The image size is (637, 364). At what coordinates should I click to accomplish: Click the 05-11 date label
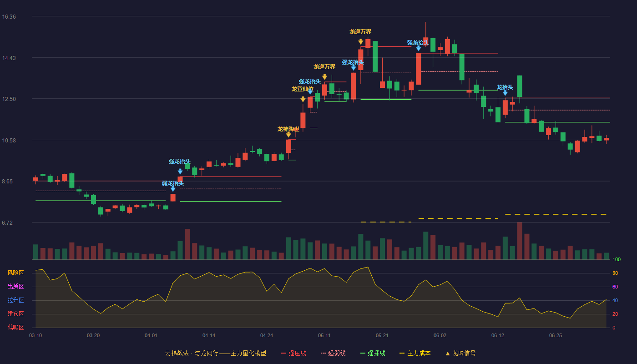(x=324, y=335)
